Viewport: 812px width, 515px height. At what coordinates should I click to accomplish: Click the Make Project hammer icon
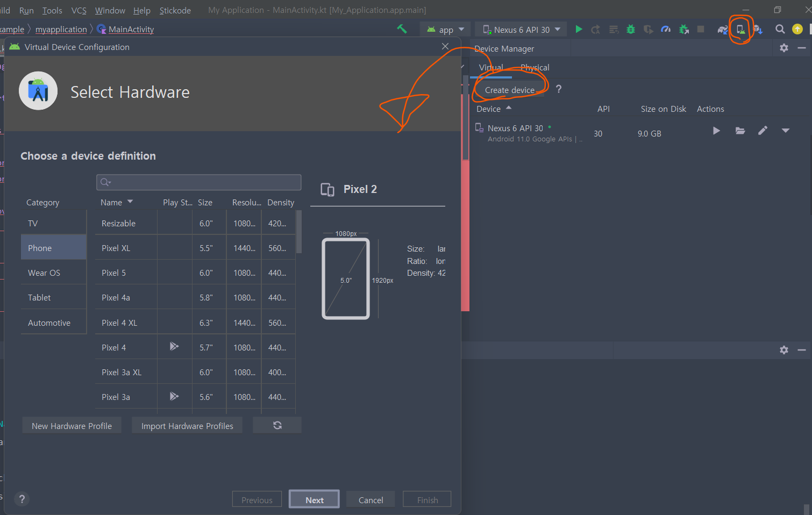402,29
